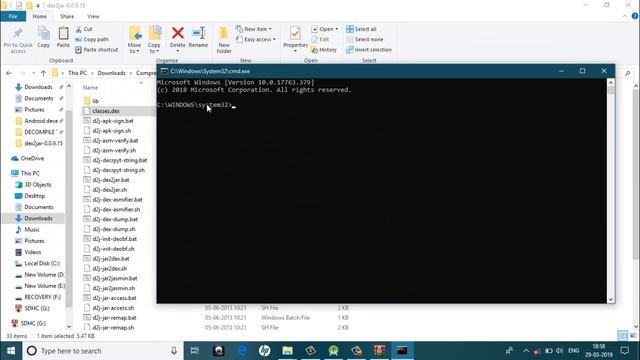Open the Windows Start menu
640x360 pixels.
click(11, 351)
